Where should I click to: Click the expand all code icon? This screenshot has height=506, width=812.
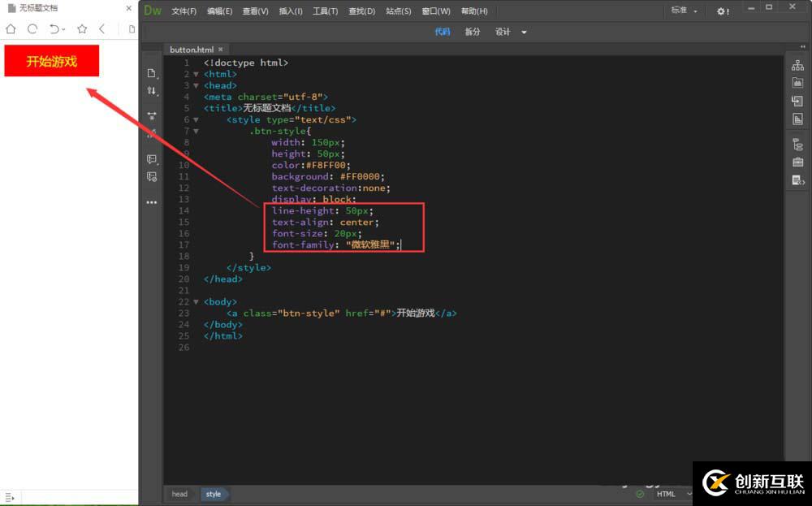[x=152, y=116]
